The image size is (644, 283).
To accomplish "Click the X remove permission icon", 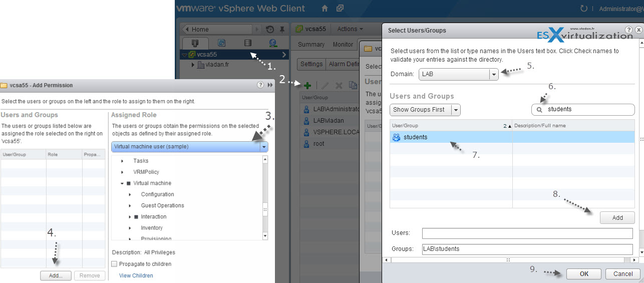I will coord(339,86).
